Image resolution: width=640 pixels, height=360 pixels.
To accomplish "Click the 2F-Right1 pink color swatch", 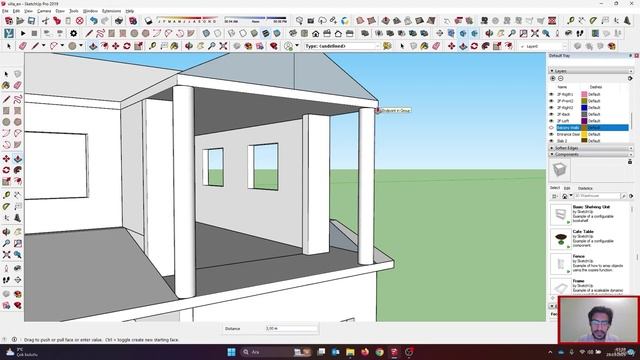I will (x=584, y=94).
